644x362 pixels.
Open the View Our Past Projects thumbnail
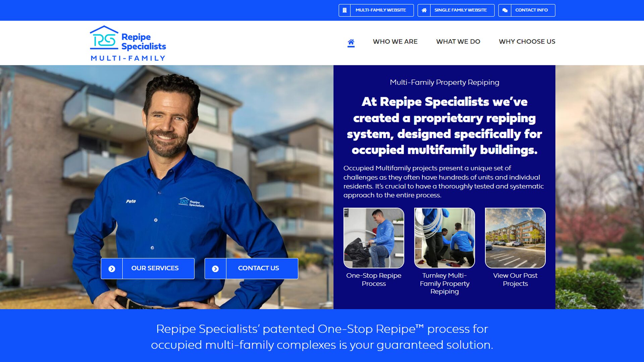[515, 238]
